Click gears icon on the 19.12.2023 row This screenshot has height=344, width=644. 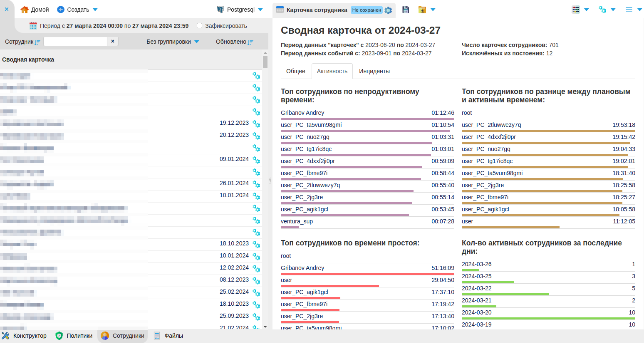pos(256,124)
